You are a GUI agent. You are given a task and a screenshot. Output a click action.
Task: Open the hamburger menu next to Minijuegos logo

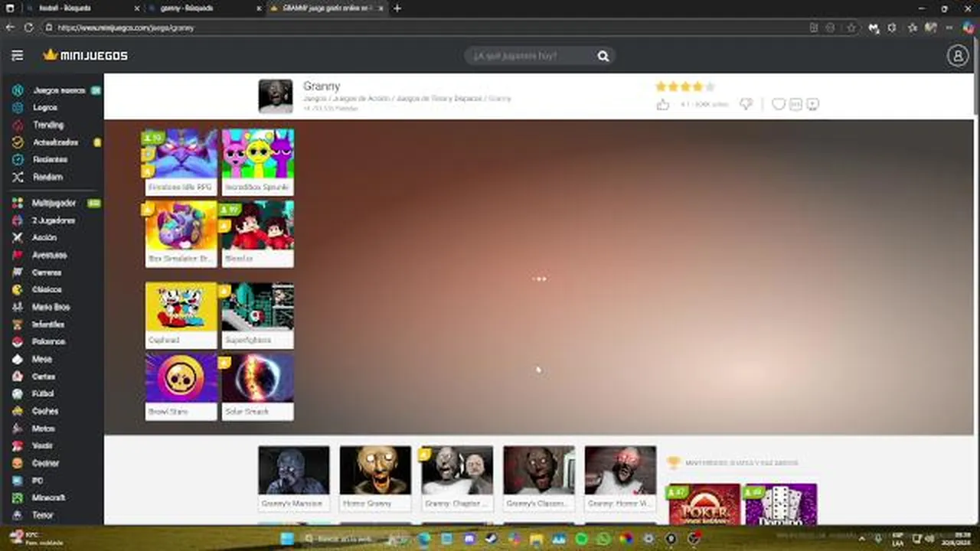pyautogui.click(x=17, y=55)
